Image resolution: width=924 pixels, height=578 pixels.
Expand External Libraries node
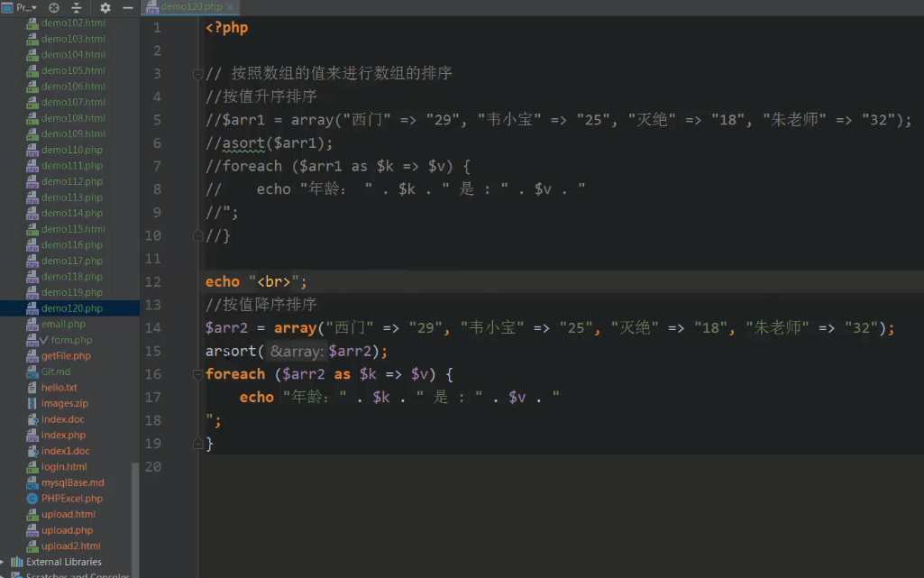coord(5,562)
